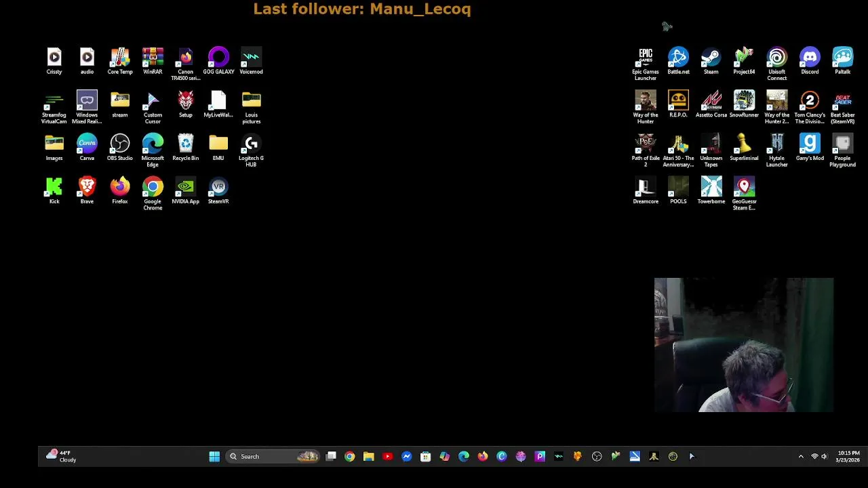The width and height of the screenshot is (868, 488).
Task: Open YouTube from the taskbar
Action: (x=387, y=456)
